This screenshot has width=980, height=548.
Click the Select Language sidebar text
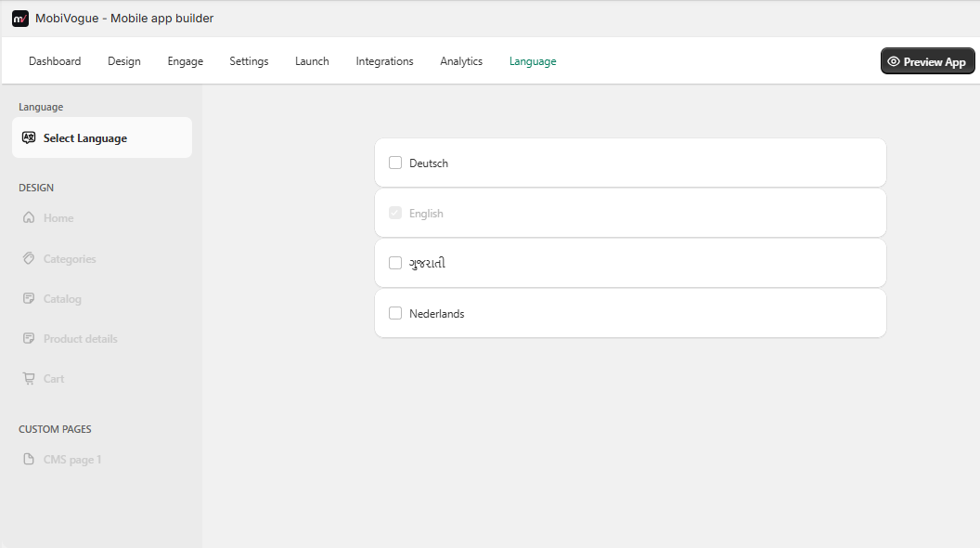point(85,138)
